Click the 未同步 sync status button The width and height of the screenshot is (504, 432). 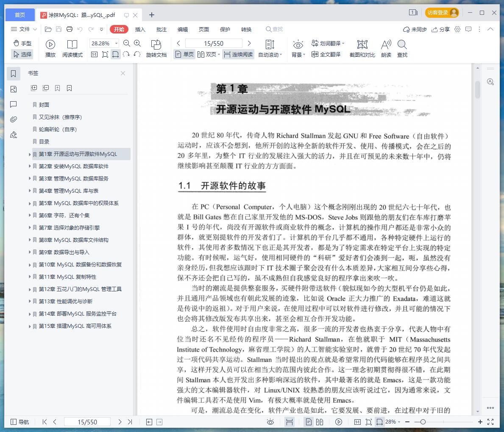(415, 29)
